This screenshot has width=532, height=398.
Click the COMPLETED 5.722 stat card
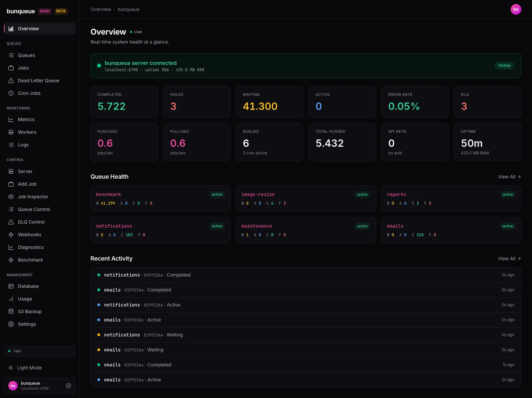(x=124, y=102)
